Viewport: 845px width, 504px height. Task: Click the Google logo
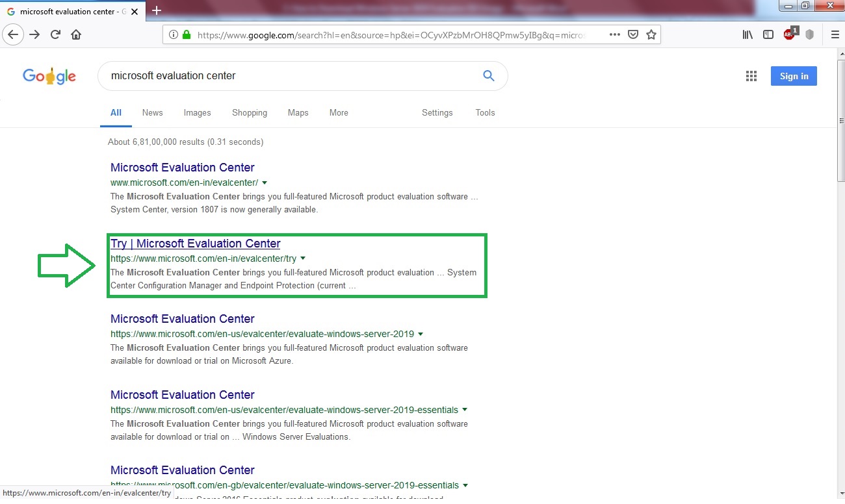[x=49, y=77]
